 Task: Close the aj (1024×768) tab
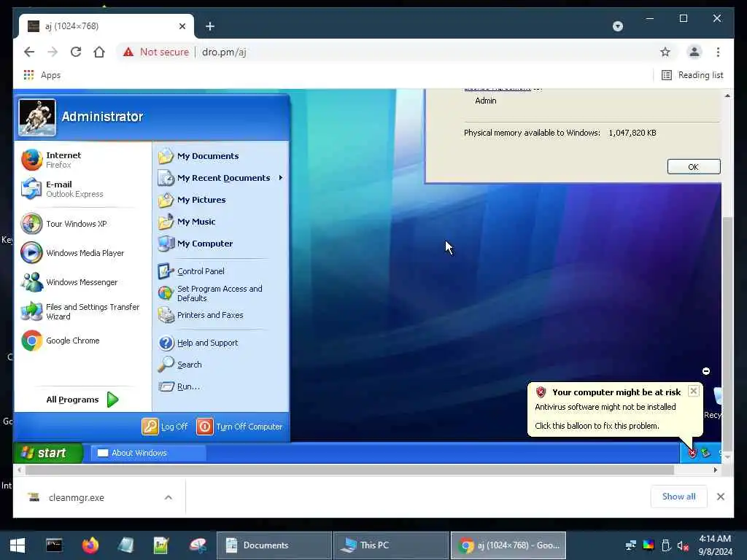[182, 26]
